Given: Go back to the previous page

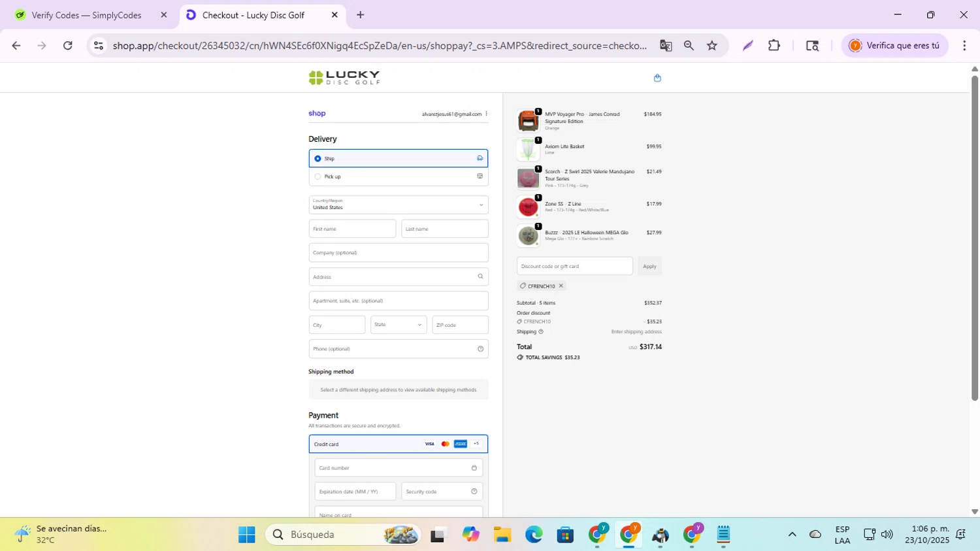Looking at the screenshot, I should click(x=16, y=46).
